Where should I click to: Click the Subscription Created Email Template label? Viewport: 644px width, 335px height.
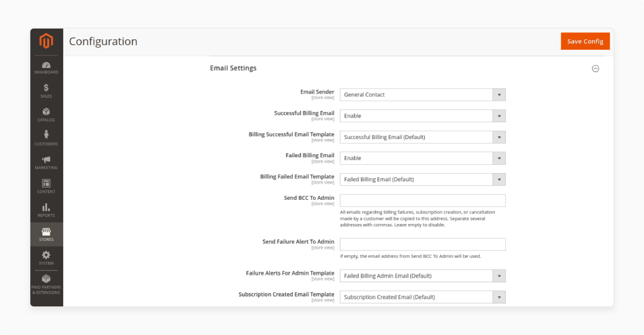tap(286, 294)
